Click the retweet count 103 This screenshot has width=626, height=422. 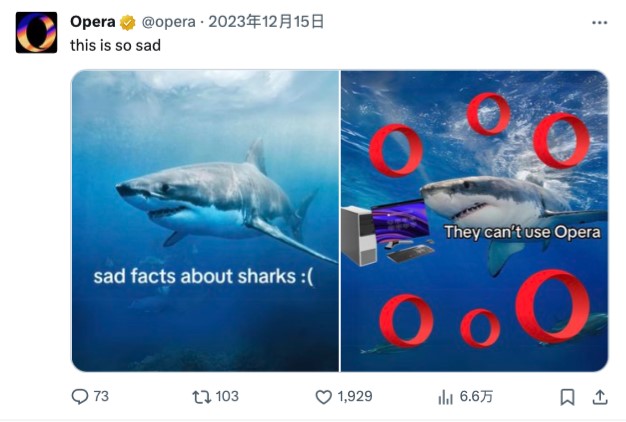(227, 397)
